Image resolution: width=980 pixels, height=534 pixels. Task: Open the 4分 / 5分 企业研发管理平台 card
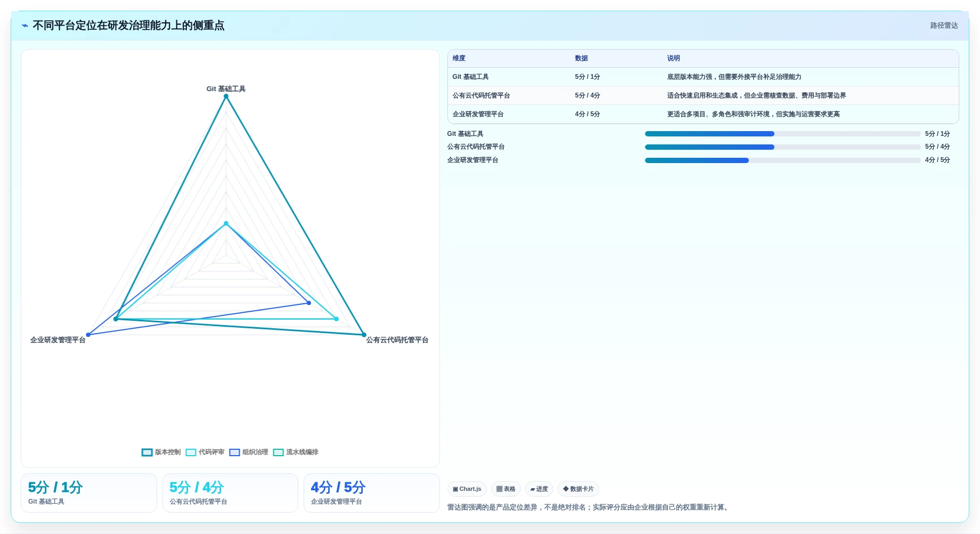[372, 493]
